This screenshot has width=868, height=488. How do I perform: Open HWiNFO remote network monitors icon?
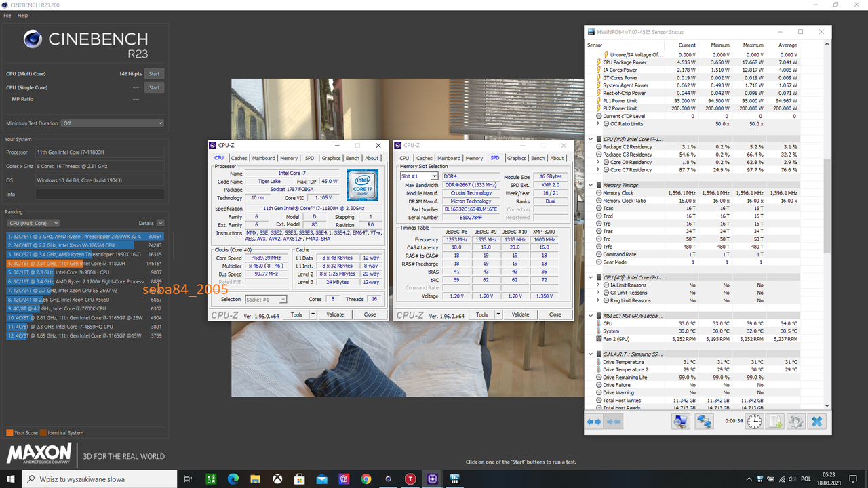704,422
